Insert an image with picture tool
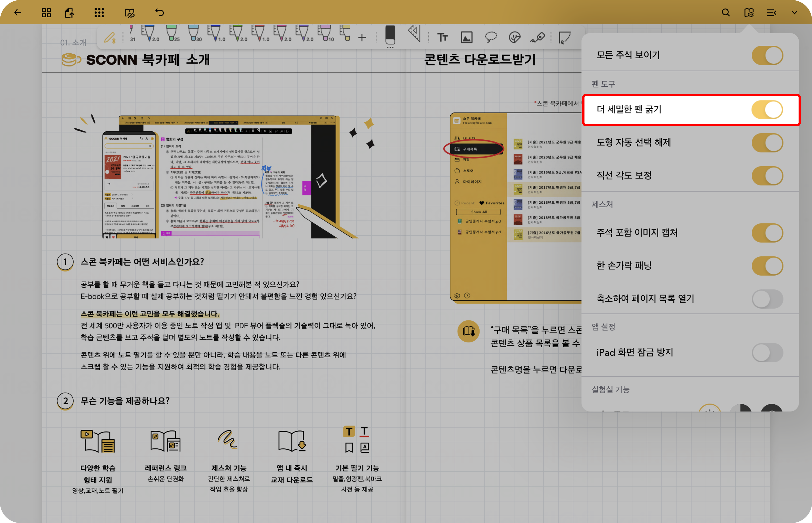The image size is (812, 523). coord(467,37)
